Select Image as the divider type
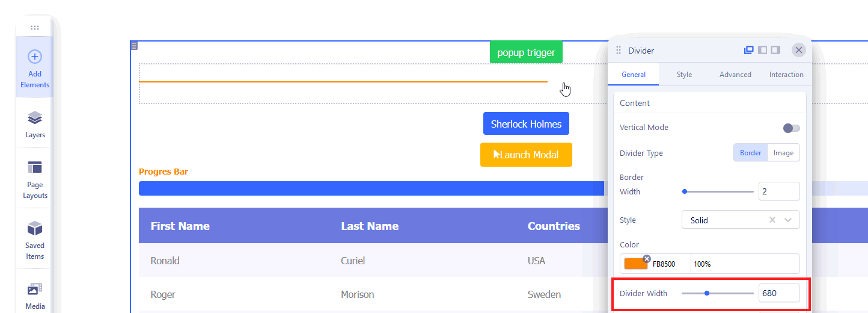 coord(783,153)
